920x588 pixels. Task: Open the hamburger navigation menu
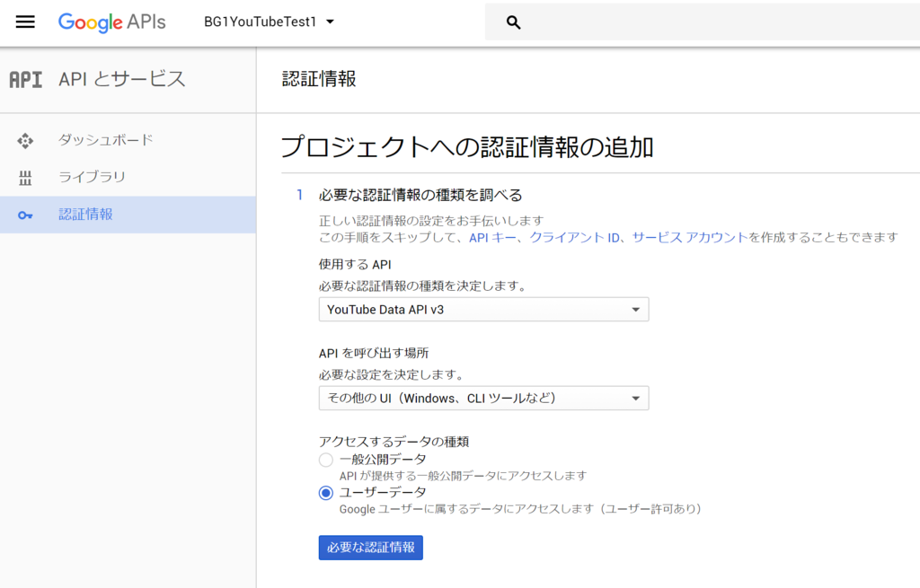[25, 22]
